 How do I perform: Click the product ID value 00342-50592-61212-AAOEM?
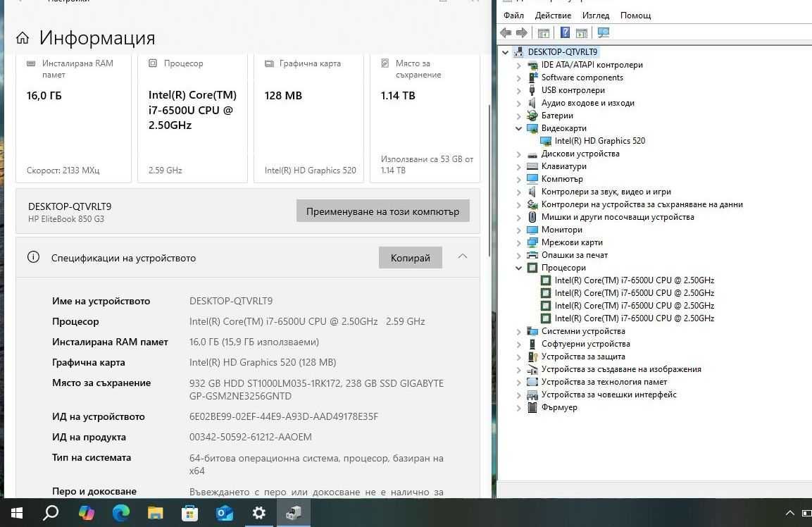click(x=251, y=437)
